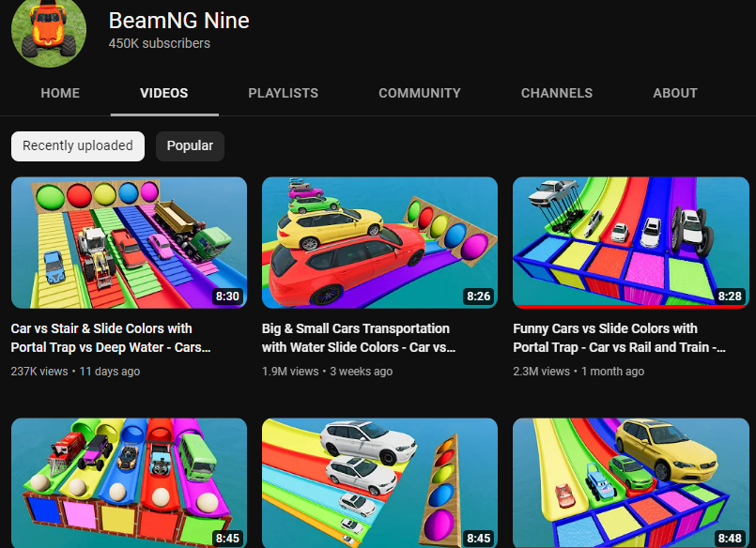
Task: Open the Funny Cars vs Slide thumbnail
Action: tap(631, 243)
